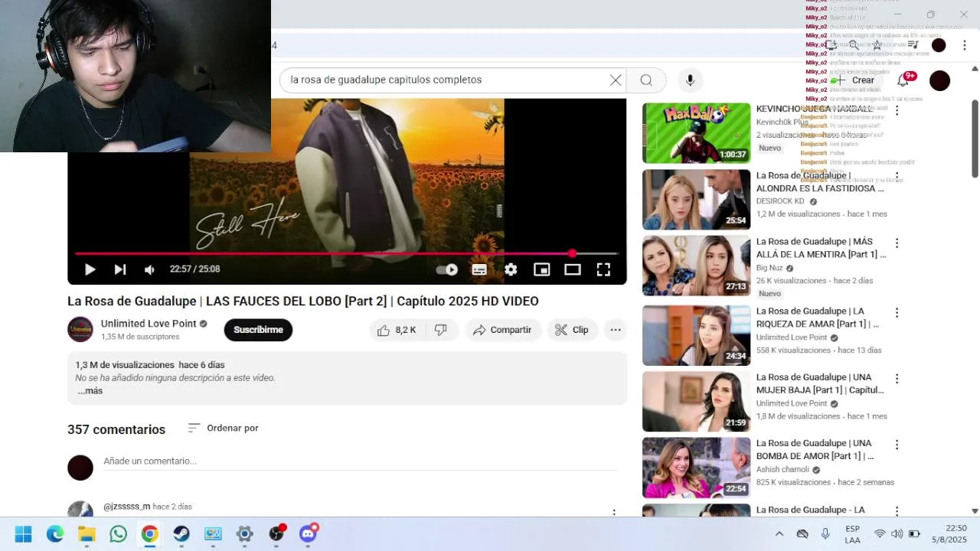The height and width of the screenshot is (551, 980).
Task: Click the search magnifier button
Action: point(646,80)
